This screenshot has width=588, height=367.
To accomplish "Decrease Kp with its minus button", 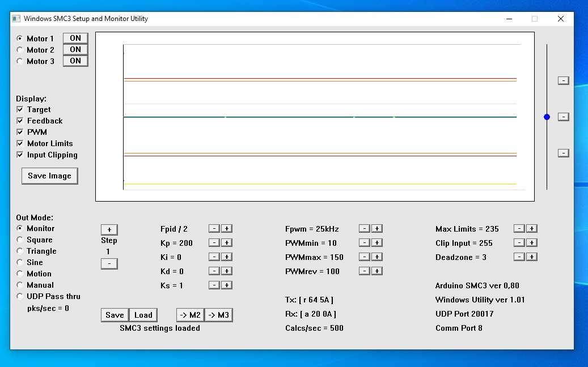I will pos(214,242).
